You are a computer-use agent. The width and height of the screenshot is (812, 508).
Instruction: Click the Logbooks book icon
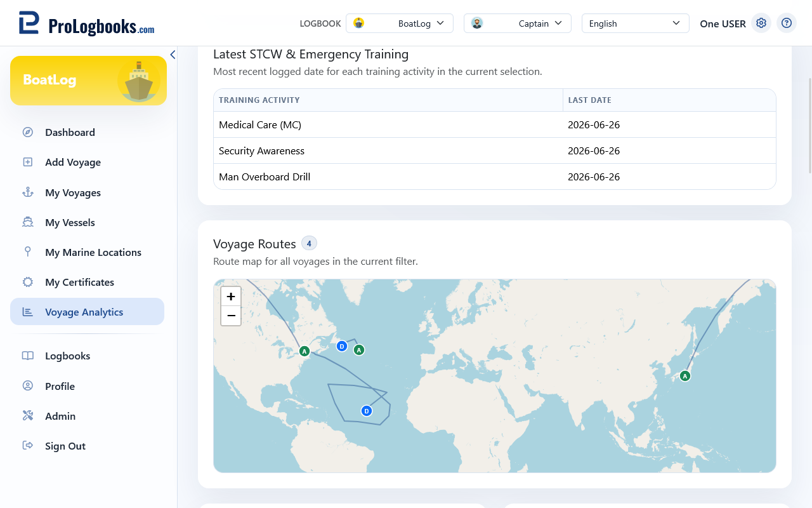point(28,356)
